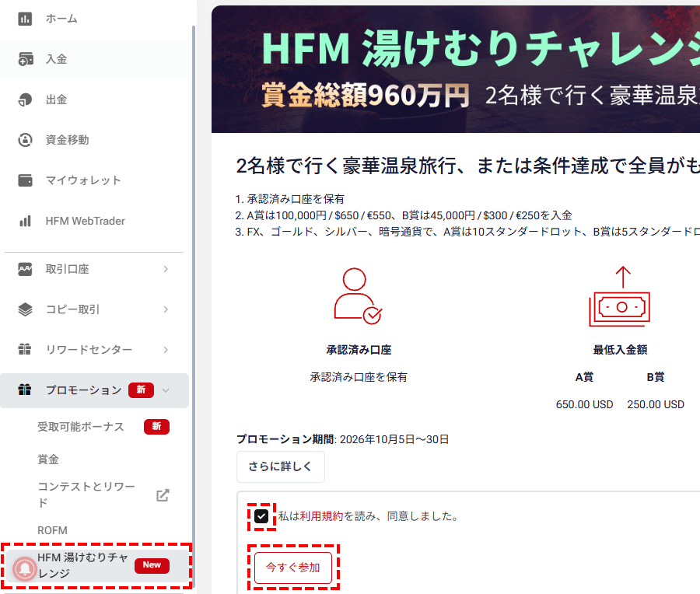Open the 利用規約 terms link
Screen dimensions: 700x594
(x=321, y=516)
